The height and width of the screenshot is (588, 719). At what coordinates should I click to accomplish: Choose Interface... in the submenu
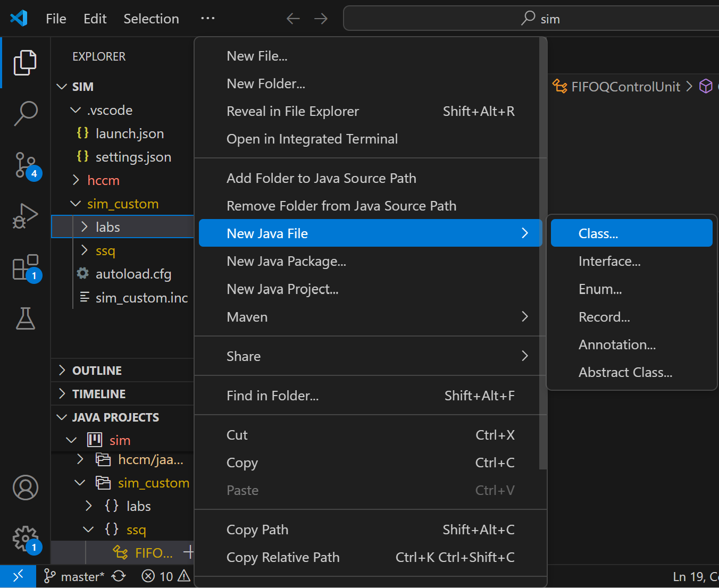pyautogui.click(x=609, y=261)
